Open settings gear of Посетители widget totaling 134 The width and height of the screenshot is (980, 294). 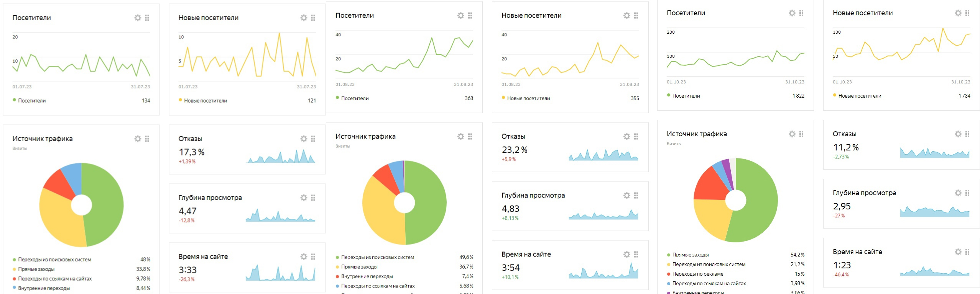[138, 18]
